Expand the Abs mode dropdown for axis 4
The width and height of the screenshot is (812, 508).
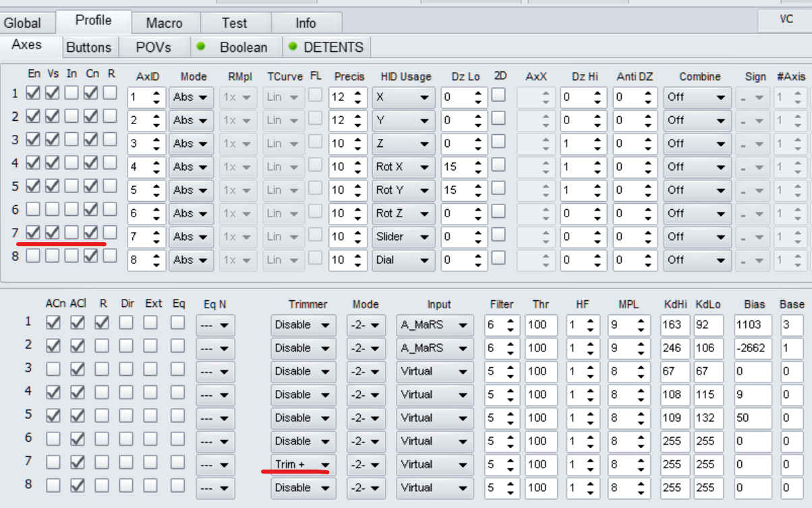click(191, 167)
